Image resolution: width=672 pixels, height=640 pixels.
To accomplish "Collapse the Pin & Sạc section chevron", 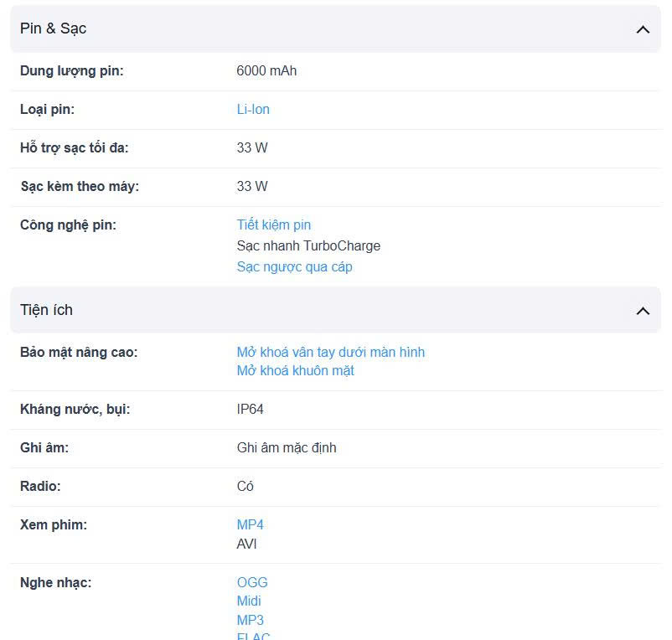I will coord(643,29).
